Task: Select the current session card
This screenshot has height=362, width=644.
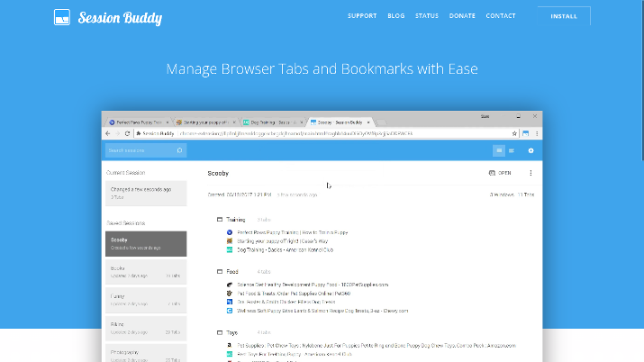Action: click(146, 194)
